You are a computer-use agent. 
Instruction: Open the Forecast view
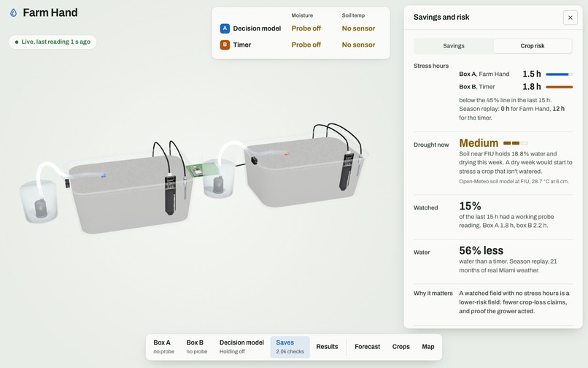[x=367, y=347]
